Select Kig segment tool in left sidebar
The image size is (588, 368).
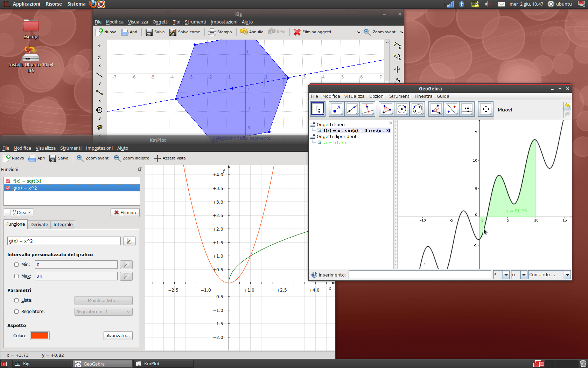point(99,93)
